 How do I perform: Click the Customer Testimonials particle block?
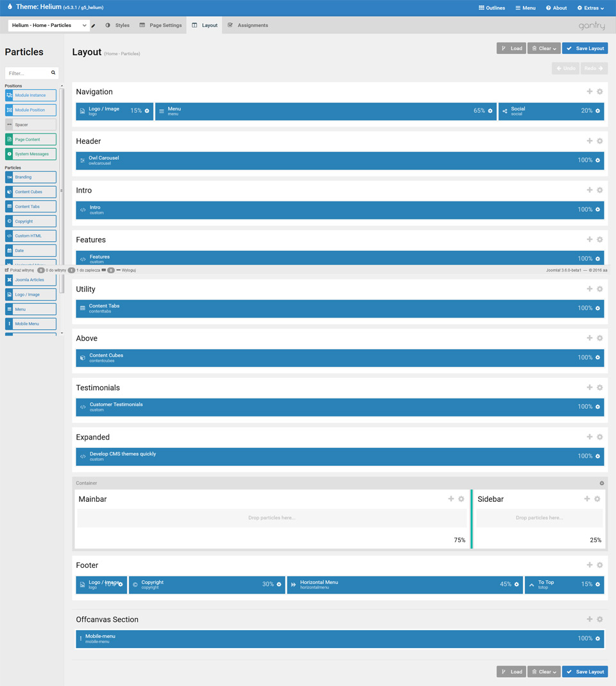(340, 407)
